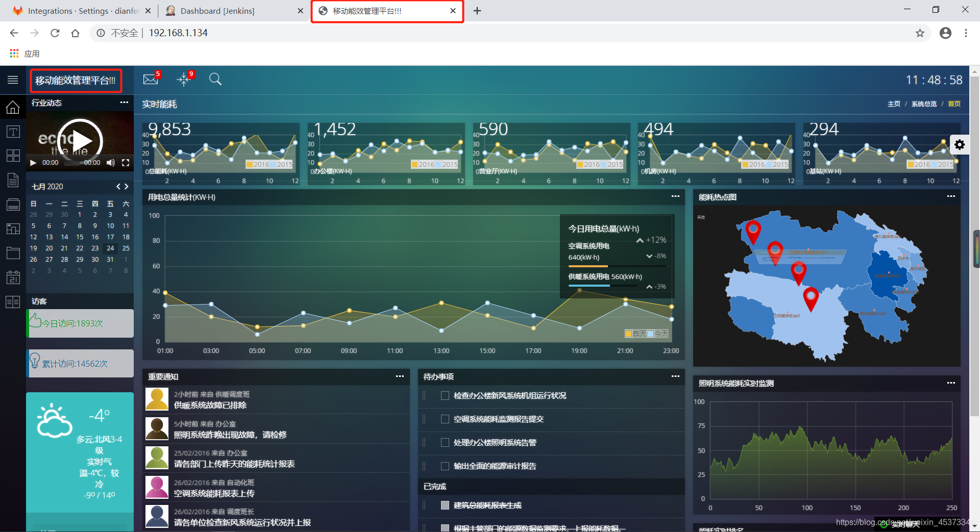The image size is (980, 532).
Task: Open the four-squares grid sidebar icon
Action: point(13,156)
